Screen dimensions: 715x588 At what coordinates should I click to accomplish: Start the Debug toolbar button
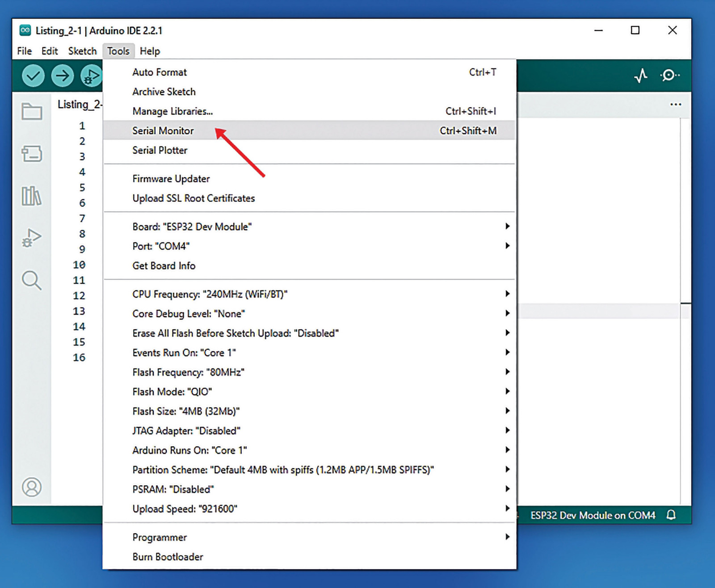(91, 76)
